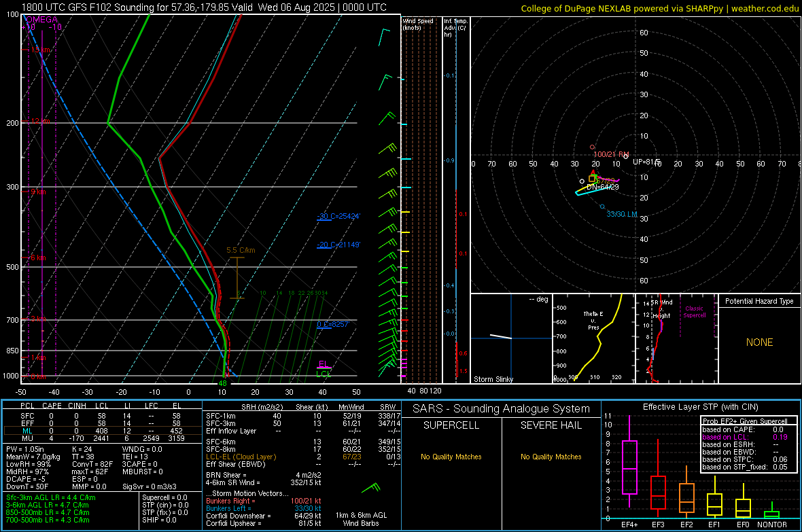The width and height of the screenshot is (802, 532).
Task: Click the Effective Layer STP chart title
Action: [700, 407]
